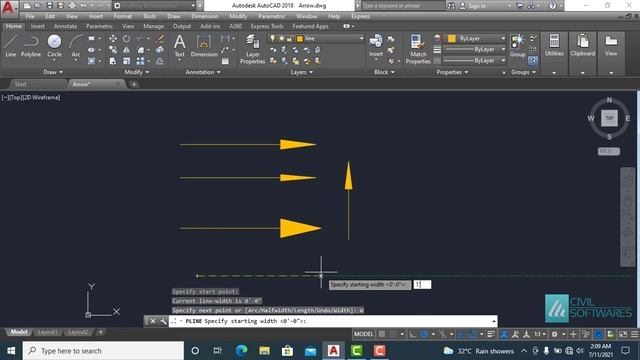
Task: Toggle Clean Screen in status bar
Action: pos(623,334)
